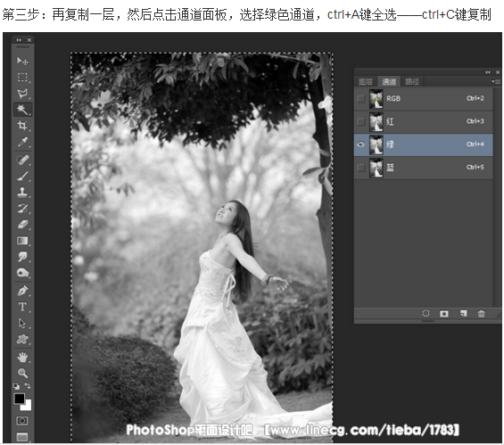Viewport: 504px width, 445px height.
Task: Select the Custom Shape tool
Action: tap(22, 339)
